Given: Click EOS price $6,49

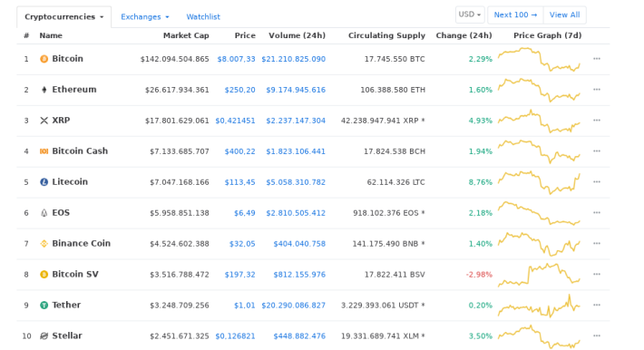Looking at the screenshot, I should (245, 213).
